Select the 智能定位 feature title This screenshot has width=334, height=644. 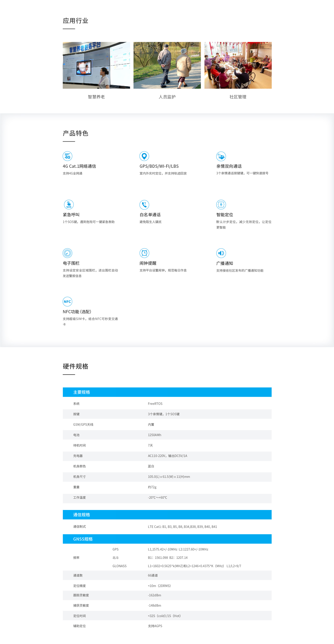point(225,215)
